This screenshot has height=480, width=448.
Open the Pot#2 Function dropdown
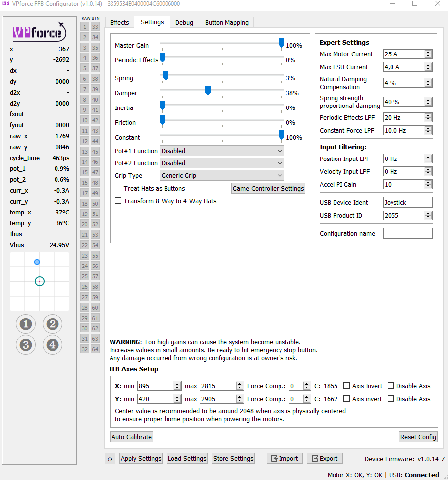[222, 163]
